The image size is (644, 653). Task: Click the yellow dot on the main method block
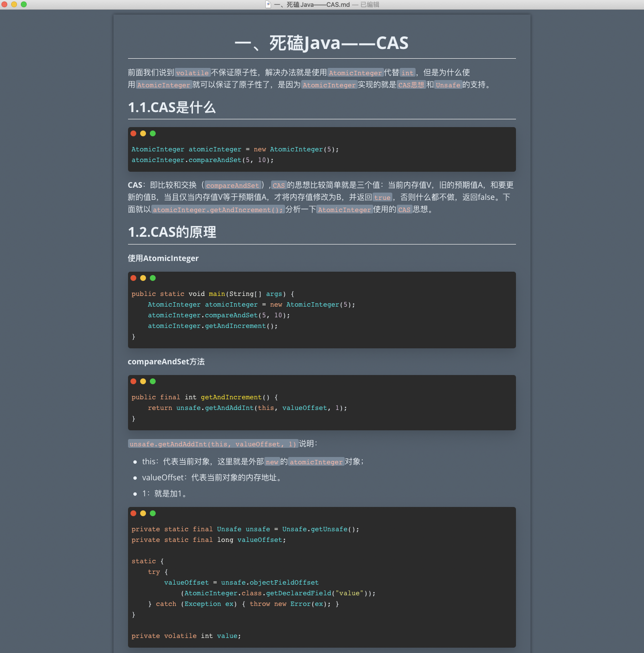click(x=143, y=278)
